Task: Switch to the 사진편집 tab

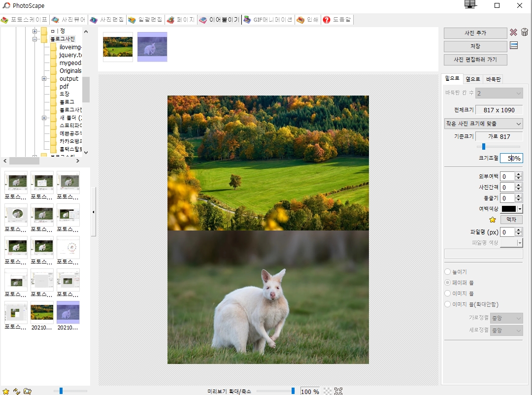Action: pos(107,20)
